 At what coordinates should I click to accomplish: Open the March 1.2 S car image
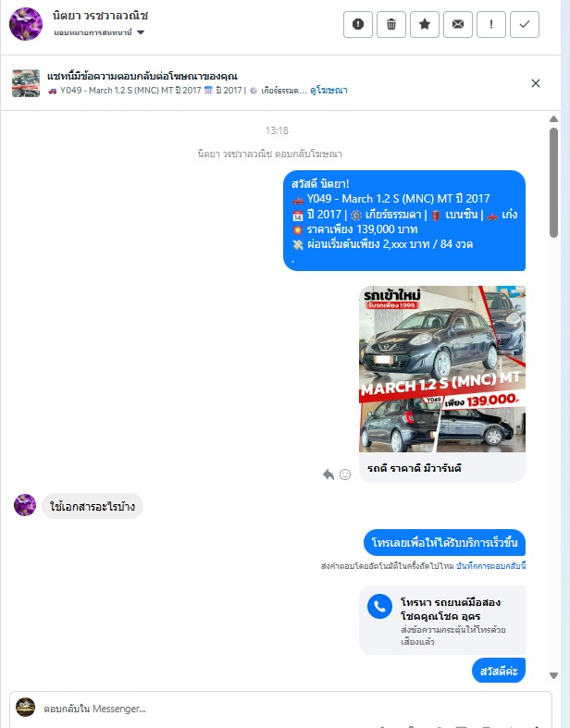click(442, 369)
